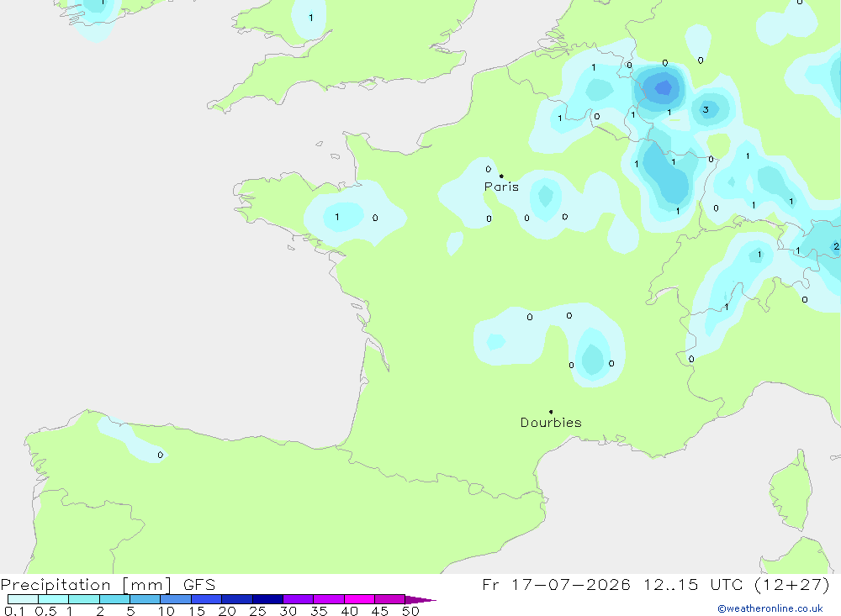This screenshot has width=841, height=616.
Task: Click the Paris city label
Action: click(501, 187)
